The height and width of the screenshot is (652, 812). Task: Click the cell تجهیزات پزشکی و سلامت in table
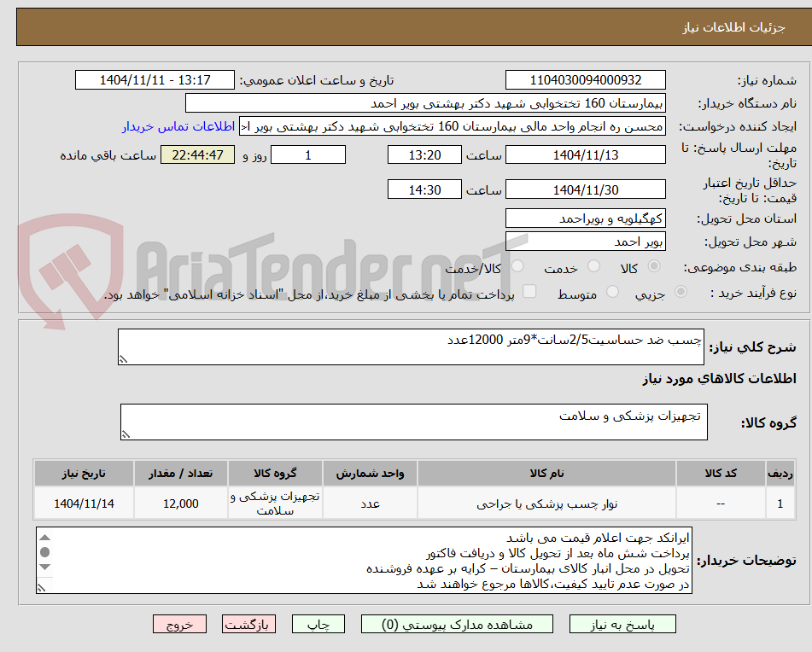[x=275, y=504]
